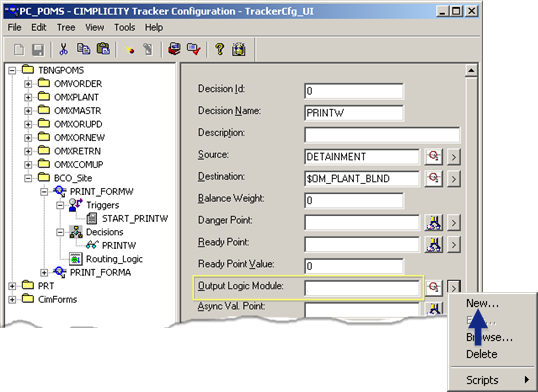Click the Ready Point Value field
Image resolution: width=538 pixels, height=392 pixels.
tap(354, 266)
